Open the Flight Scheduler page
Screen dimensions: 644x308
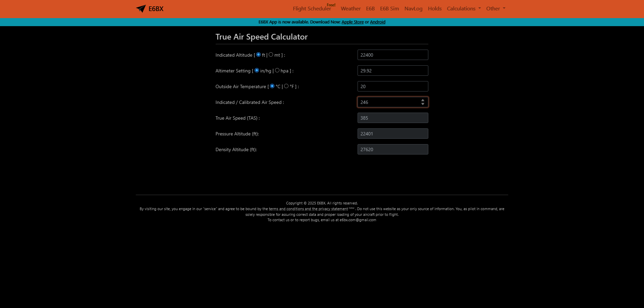point(312,9)
